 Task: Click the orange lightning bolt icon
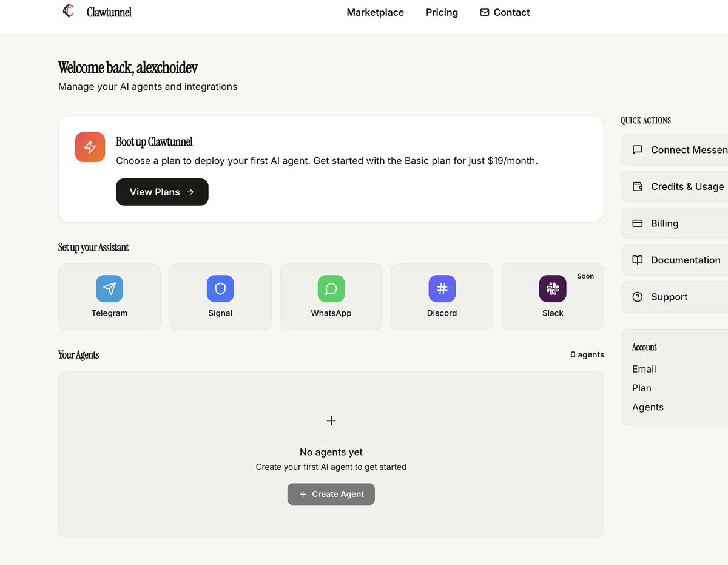tap(90, 147)
